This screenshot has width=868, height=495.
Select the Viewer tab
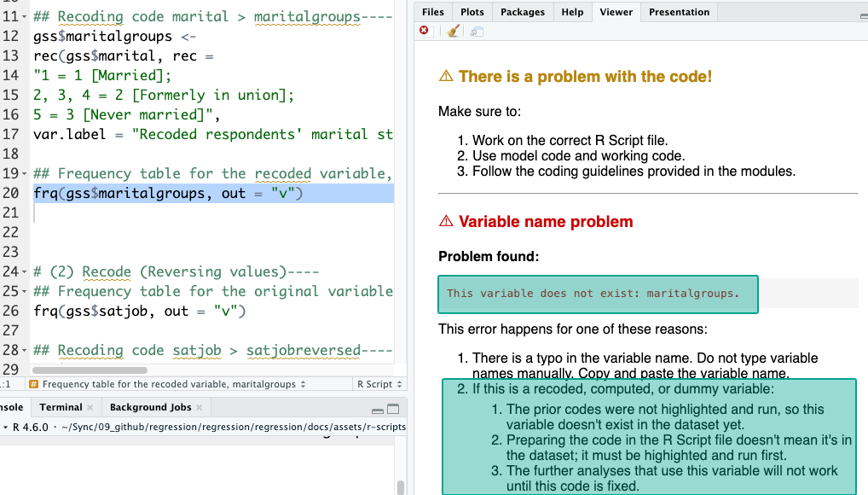[x=616, y=12]
